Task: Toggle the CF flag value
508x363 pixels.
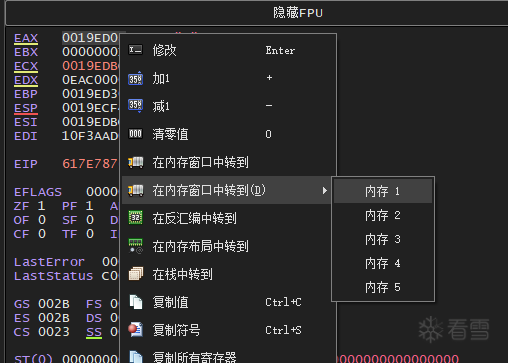Action: click(x=41, y=234)
